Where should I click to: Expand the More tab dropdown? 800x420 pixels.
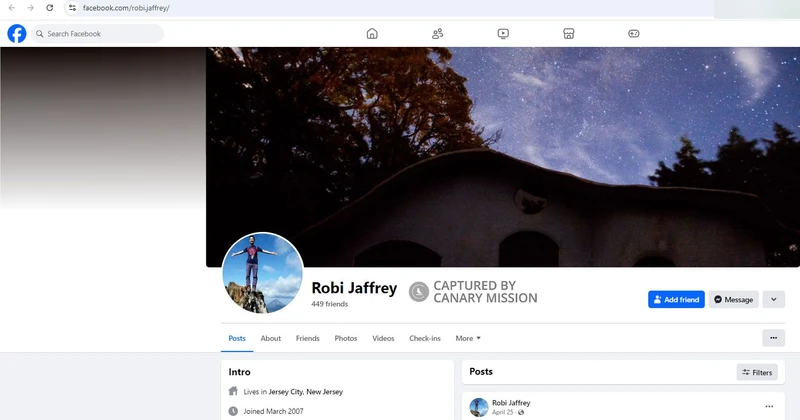tap(468, 338)
